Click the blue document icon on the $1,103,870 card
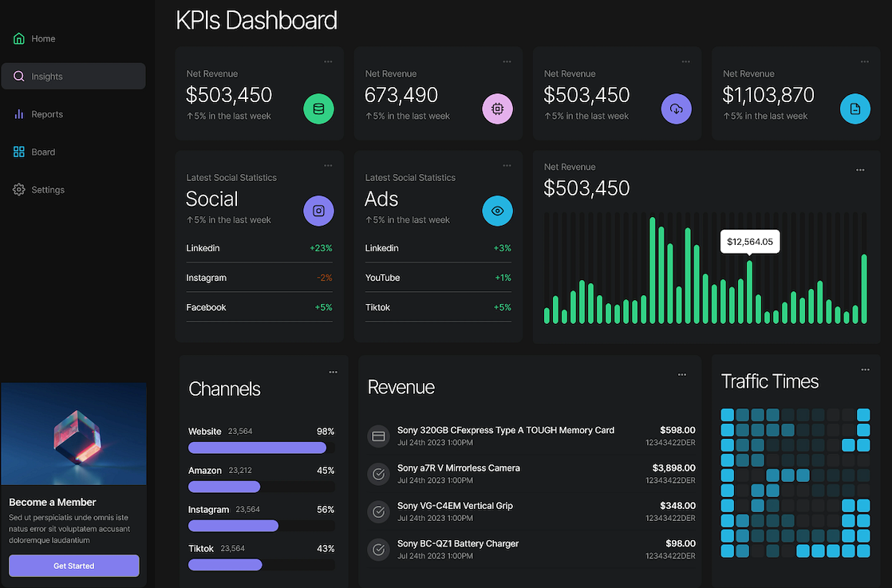Viewport: 892px width, 588px height. pyautogui.click(x=855, y=109)
